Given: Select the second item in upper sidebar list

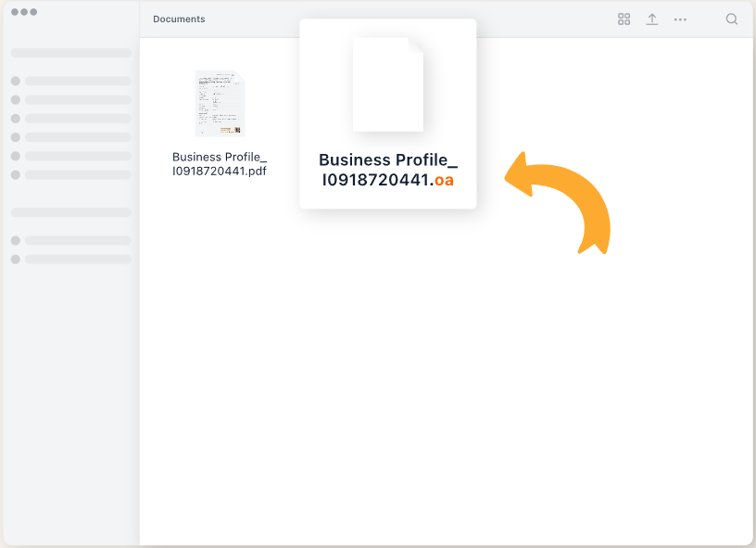Looking at the screenshot, I should 71,100.
